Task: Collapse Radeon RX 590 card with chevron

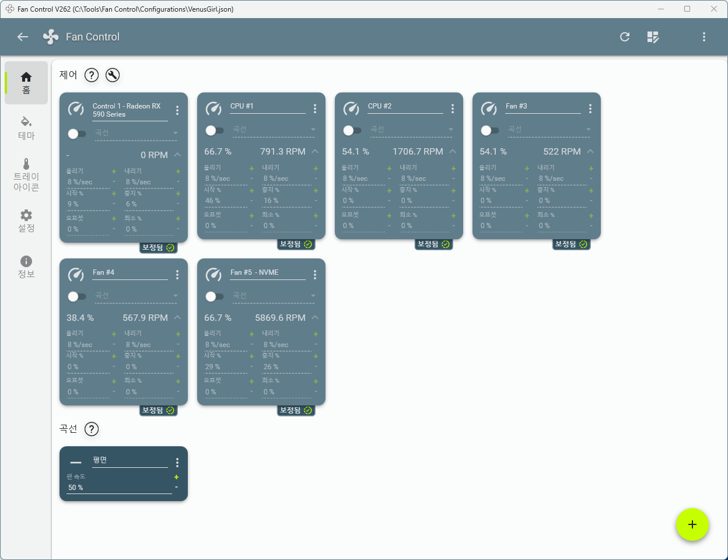Action: (177, 155)
